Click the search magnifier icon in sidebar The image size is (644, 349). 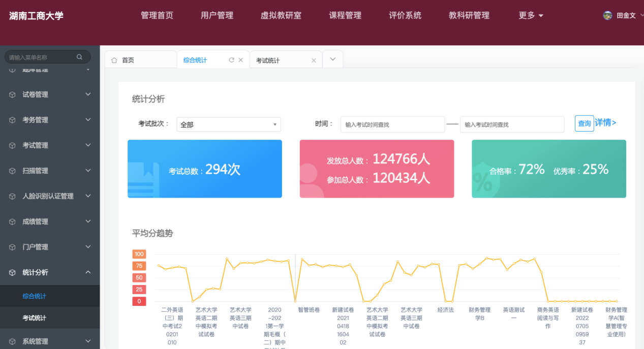(79, 57)
